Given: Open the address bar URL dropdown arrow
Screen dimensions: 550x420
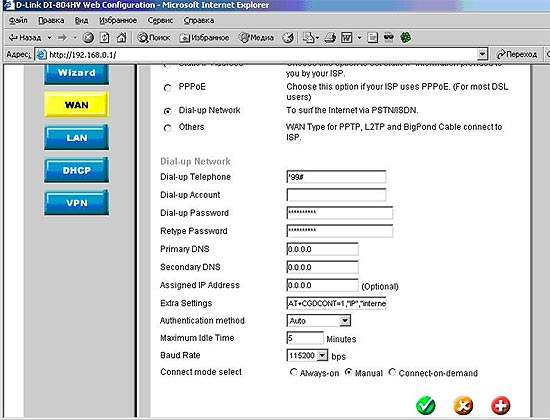Looking at the screenshot, I should pos(483,54).
